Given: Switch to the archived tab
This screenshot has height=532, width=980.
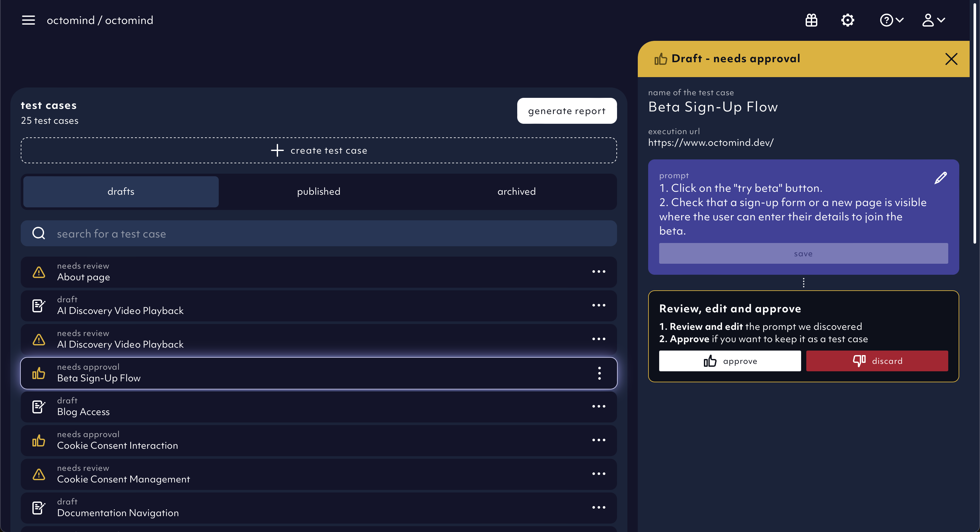Looking at the screenshot, I should point(516,191).
